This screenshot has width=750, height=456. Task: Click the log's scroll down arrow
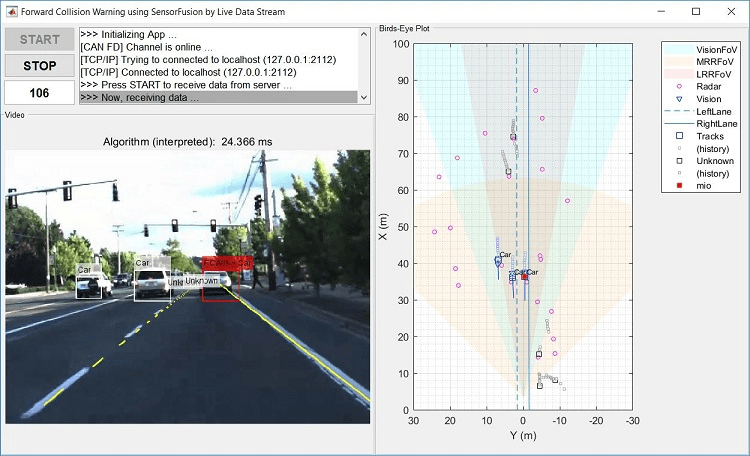point(364,98)
